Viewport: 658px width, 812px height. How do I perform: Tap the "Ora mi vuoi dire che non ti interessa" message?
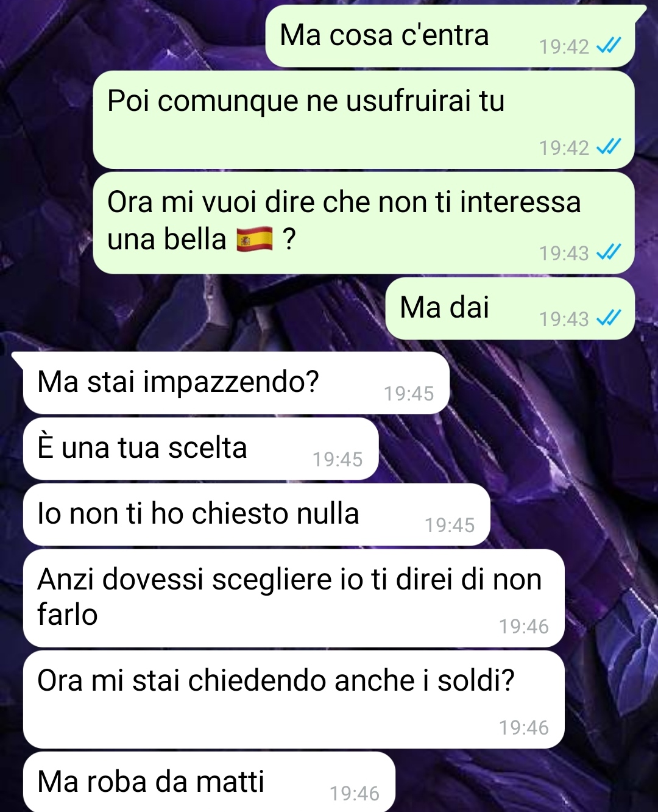[x=364, y=223]
